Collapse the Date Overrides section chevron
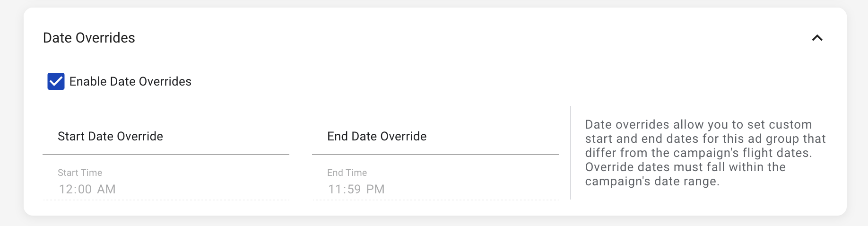 817,38
